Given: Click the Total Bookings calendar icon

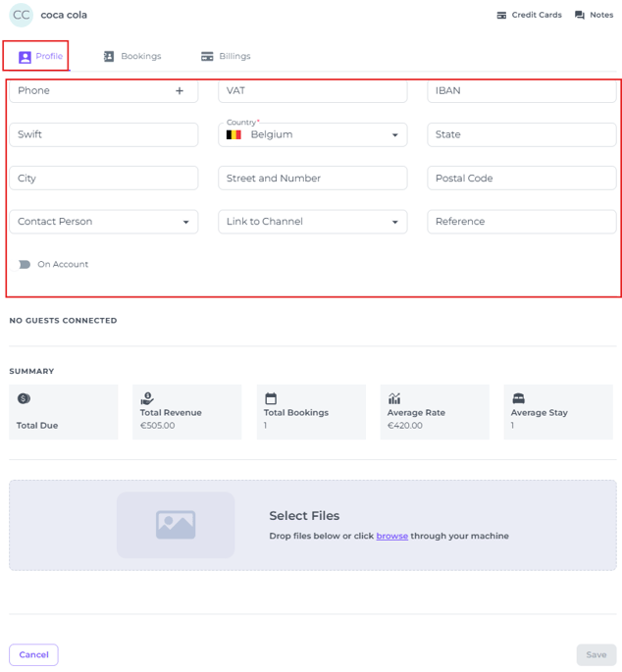Looking at the screenshot, I should tap(271, 398).
